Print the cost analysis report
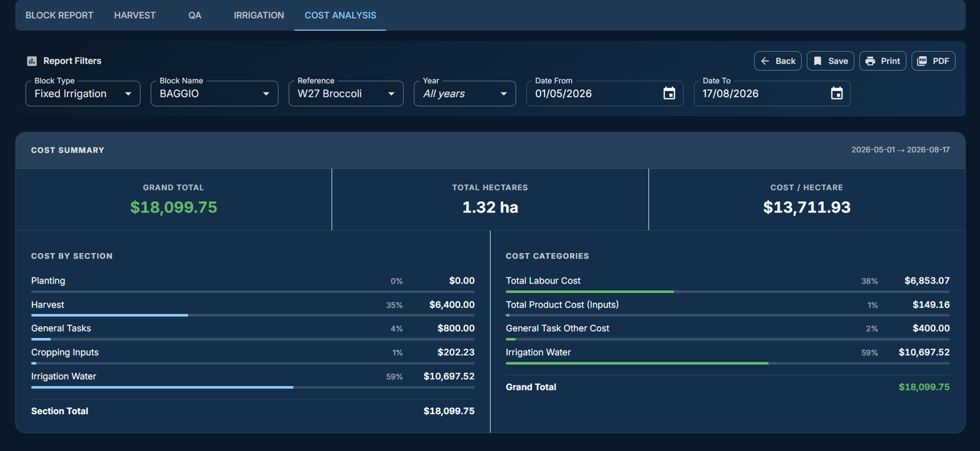This screenshot has width=980, height=451. (883, 61)
